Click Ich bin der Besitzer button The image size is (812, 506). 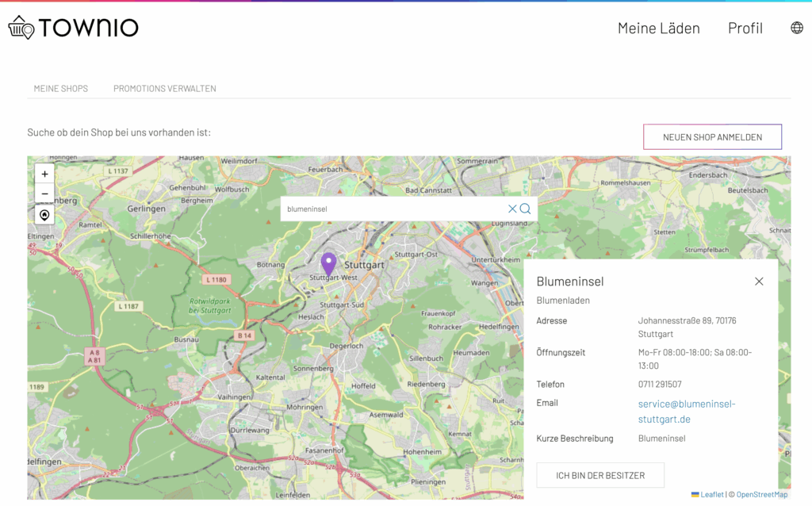point(599,475)
